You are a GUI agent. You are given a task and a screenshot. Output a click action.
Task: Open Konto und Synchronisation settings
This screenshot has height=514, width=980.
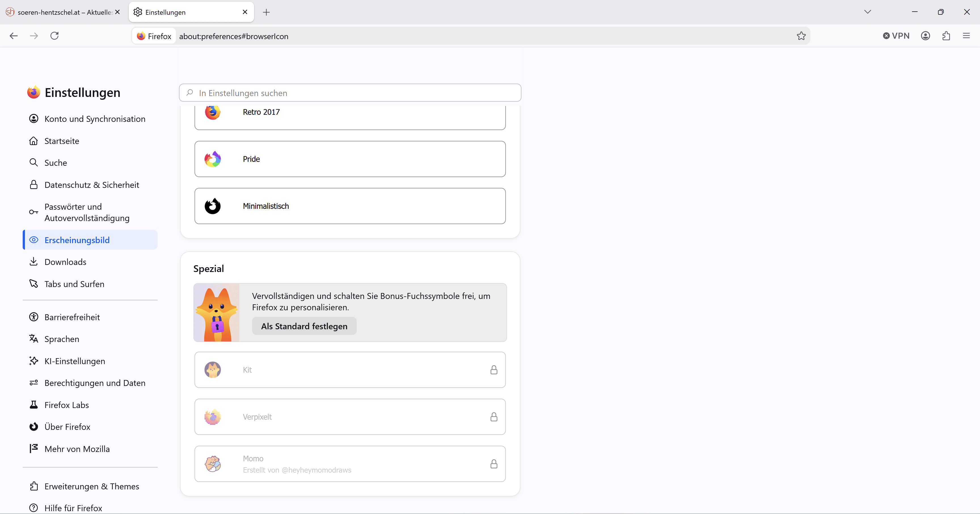(x=90, y=119)
